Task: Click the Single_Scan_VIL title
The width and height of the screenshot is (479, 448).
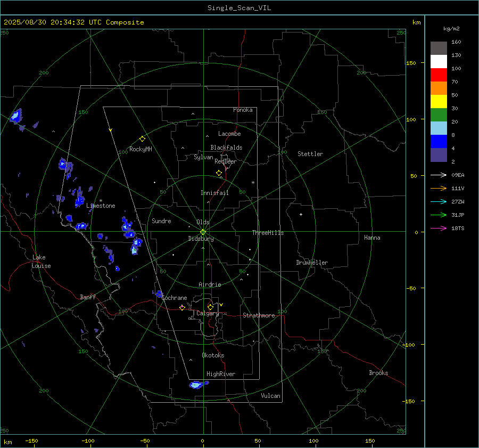Action: [239, 8]
